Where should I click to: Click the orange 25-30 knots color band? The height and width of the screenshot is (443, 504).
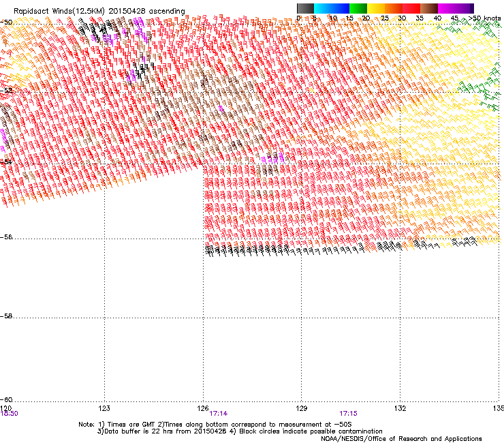394,8
